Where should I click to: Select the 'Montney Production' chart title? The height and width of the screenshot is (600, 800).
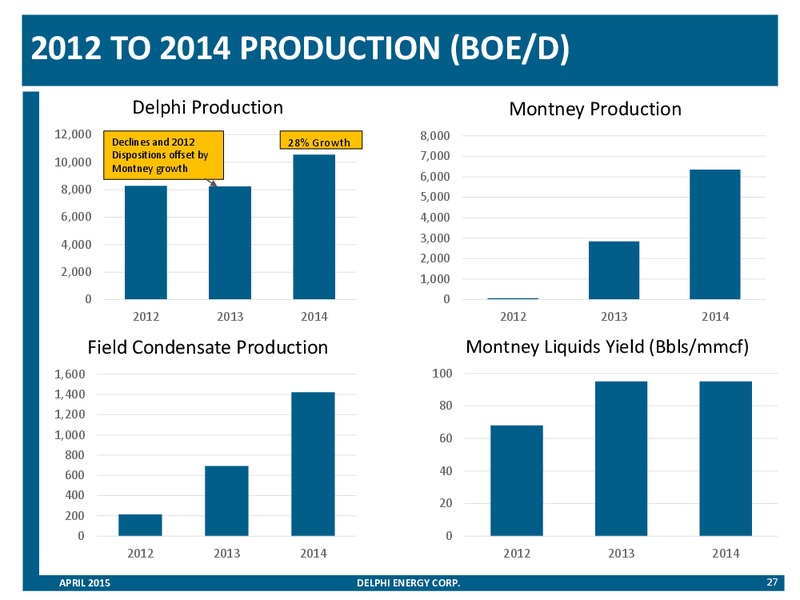point(595,109)
